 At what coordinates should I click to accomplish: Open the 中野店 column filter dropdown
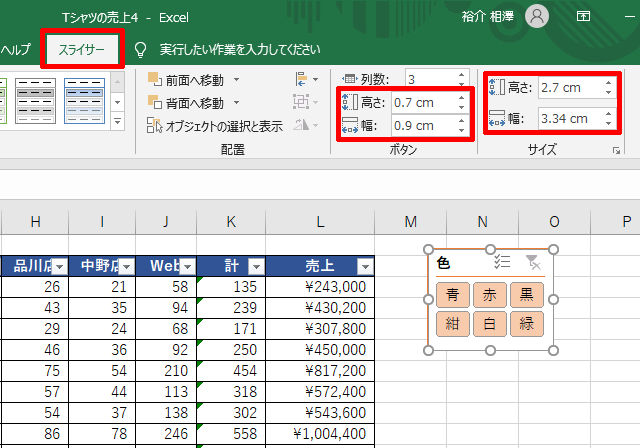[127, 267]
